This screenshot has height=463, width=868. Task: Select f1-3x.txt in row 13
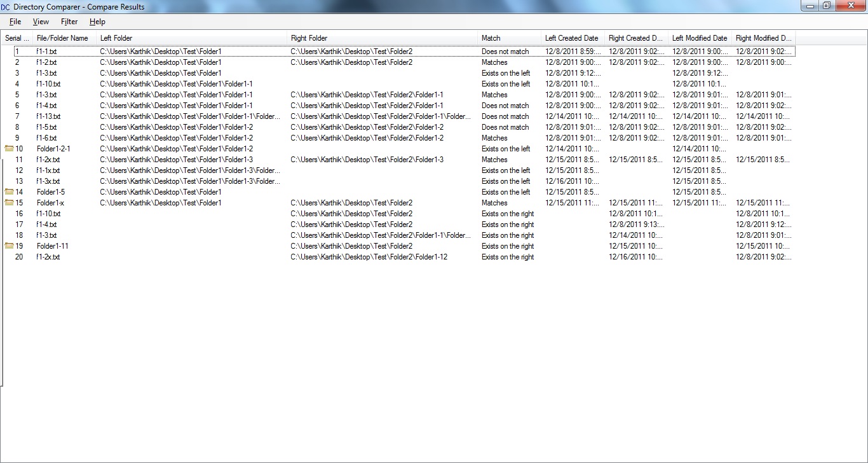click(48, 181)
